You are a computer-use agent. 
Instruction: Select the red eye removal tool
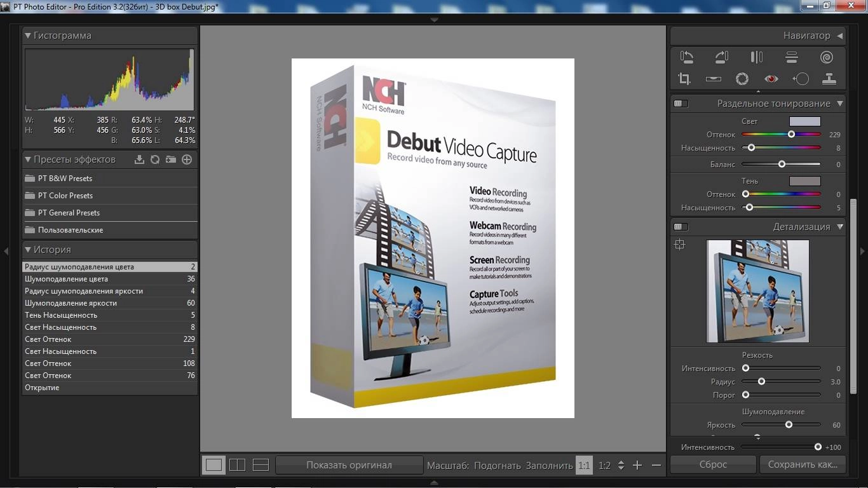tap(771, 79)
